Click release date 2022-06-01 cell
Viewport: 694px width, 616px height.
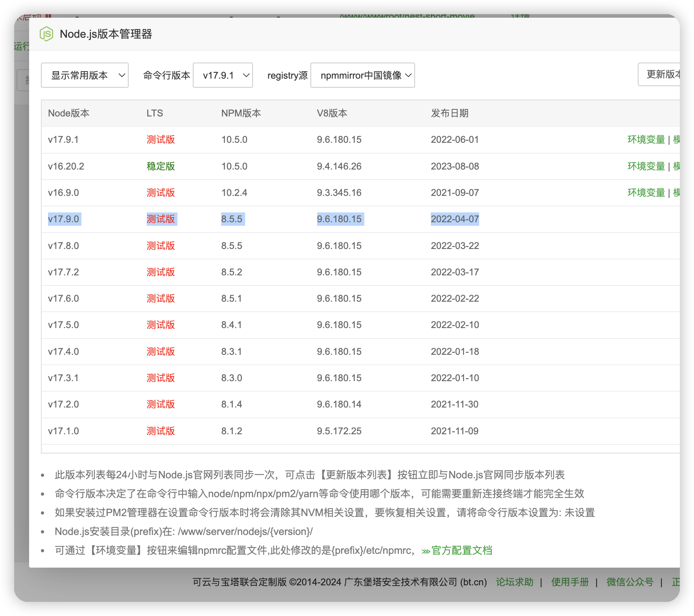coord(455,140)
